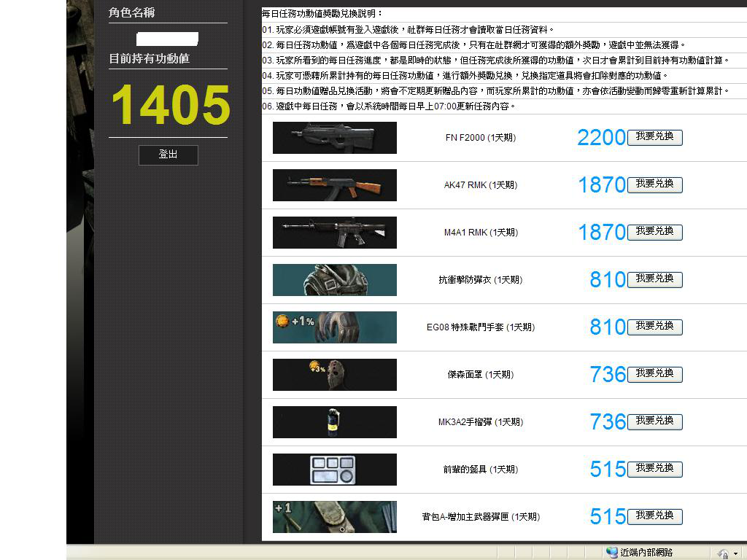The width and height of the screenshot is (747, 560).
Task: Click the 目前持有功勳值 label
Action: click(149, 58)
